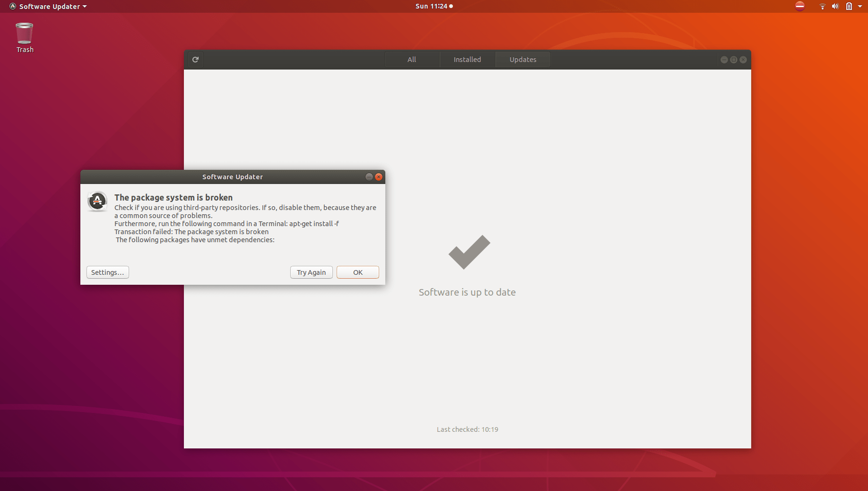Close the Software window
Screen dimensions: 868x491
743,60
